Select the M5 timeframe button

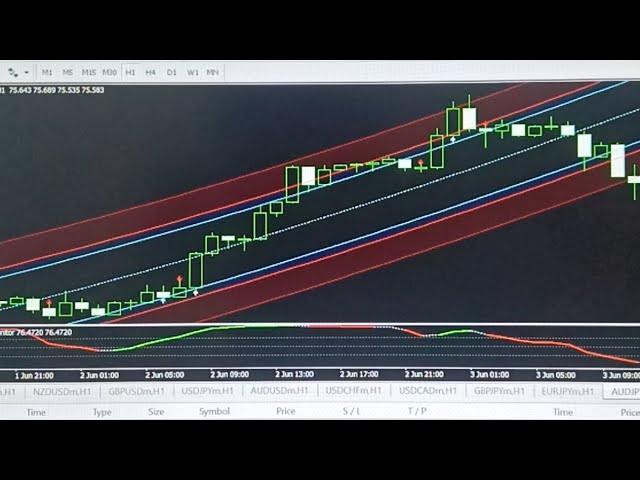point(68,72)
